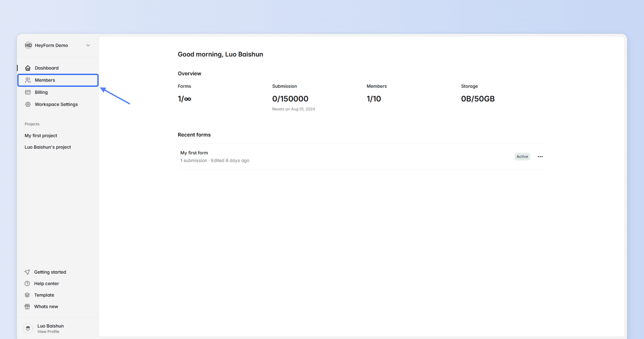Select Luo Baishun's project in sidebar

(48, 147)
